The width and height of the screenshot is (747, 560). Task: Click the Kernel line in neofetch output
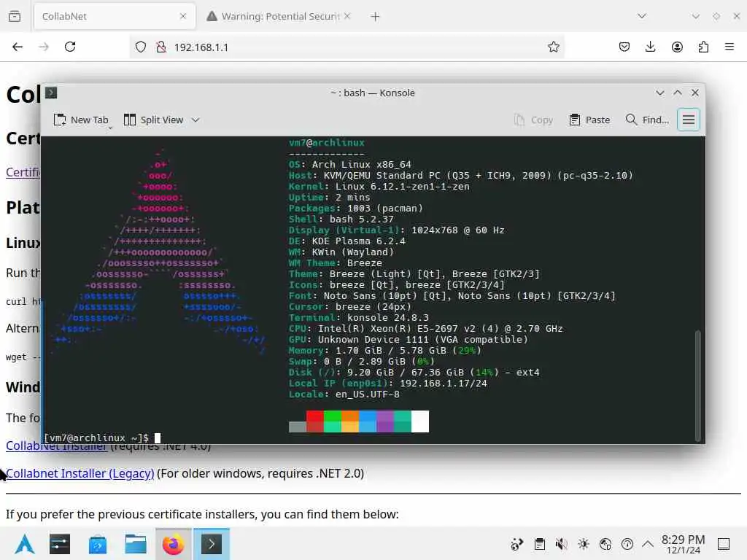[x=379, y=187]
